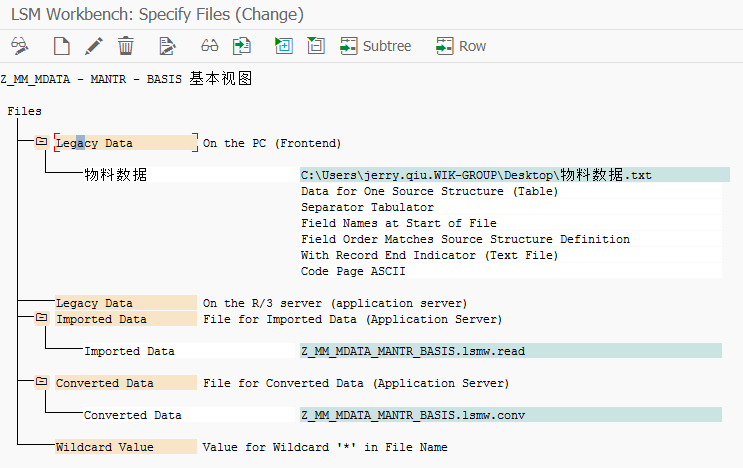Screen dimensions: 743x468
Task: Click 'Code Page ASCII' line
Action: pyautogui.click(x=353, y=271)
